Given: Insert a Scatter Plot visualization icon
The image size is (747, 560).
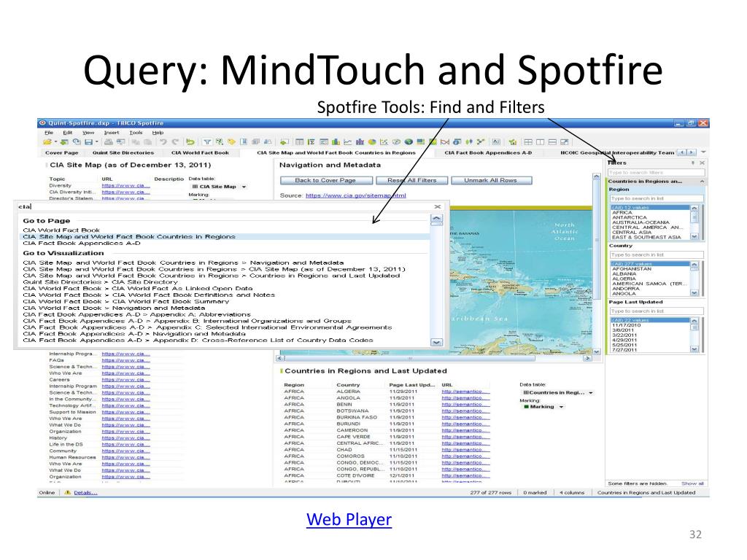Looking at the screenshot, I should coord(384,142).
